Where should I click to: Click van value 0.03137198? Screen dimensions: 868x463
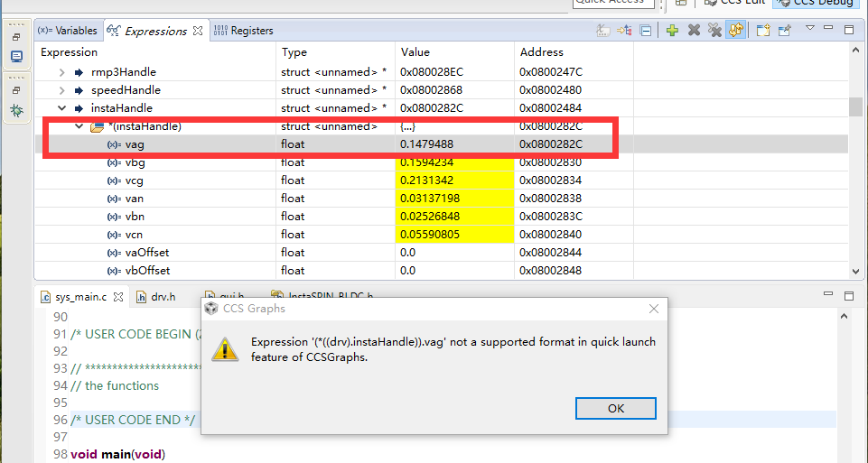pyautogui.click(x=430, y=198)
